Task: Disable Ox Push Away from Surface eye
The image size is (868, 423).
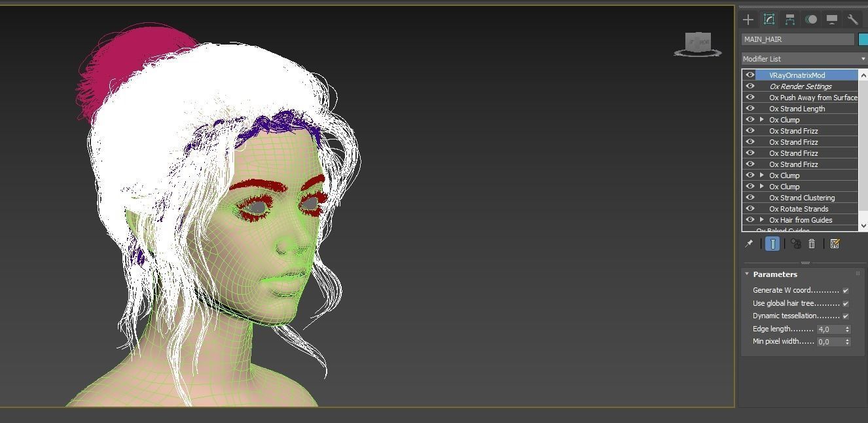Action: (x=750, y=98)
